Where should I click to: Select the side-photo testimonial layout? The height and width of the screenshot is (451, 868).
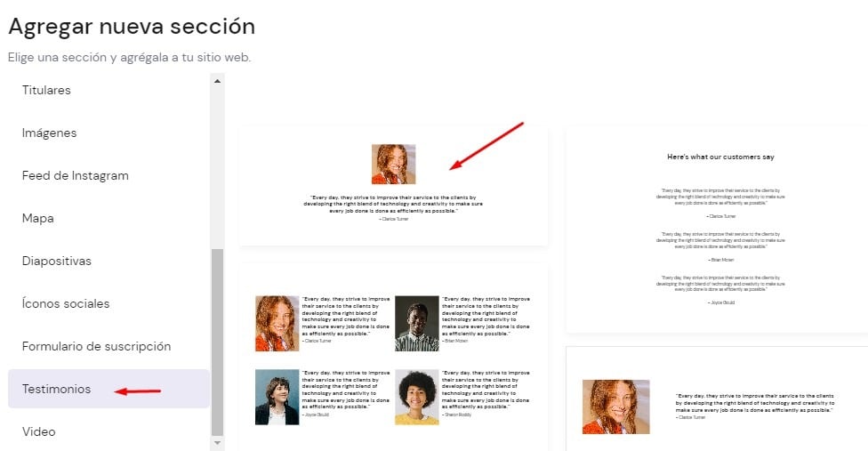717,400
